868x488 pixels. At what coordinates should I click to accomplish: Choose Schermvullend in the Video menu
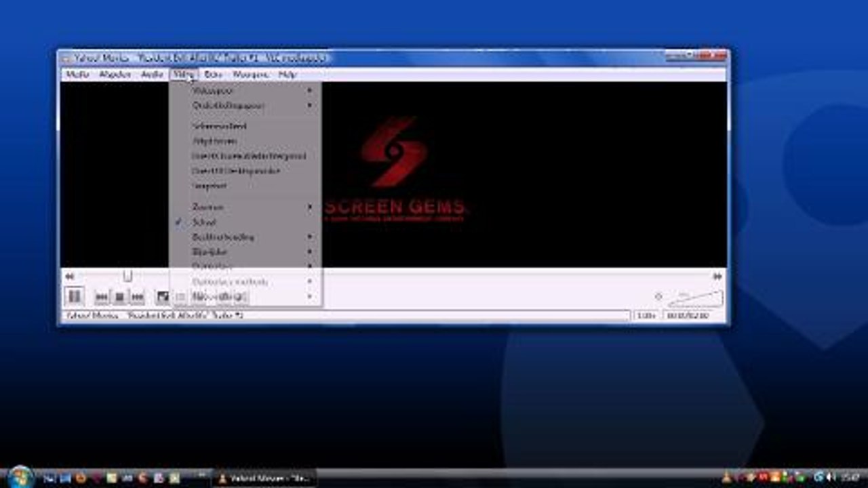245,126
